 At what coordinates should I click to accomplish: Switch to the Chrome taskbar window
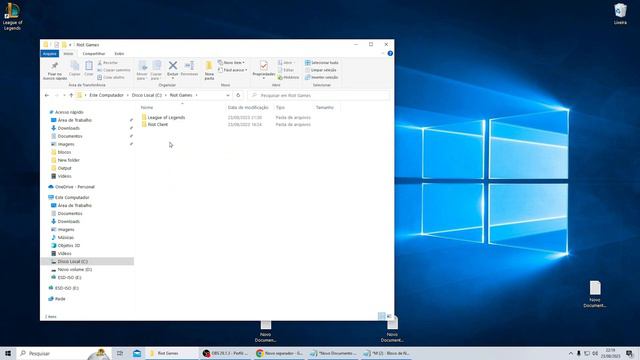point(280,353)
